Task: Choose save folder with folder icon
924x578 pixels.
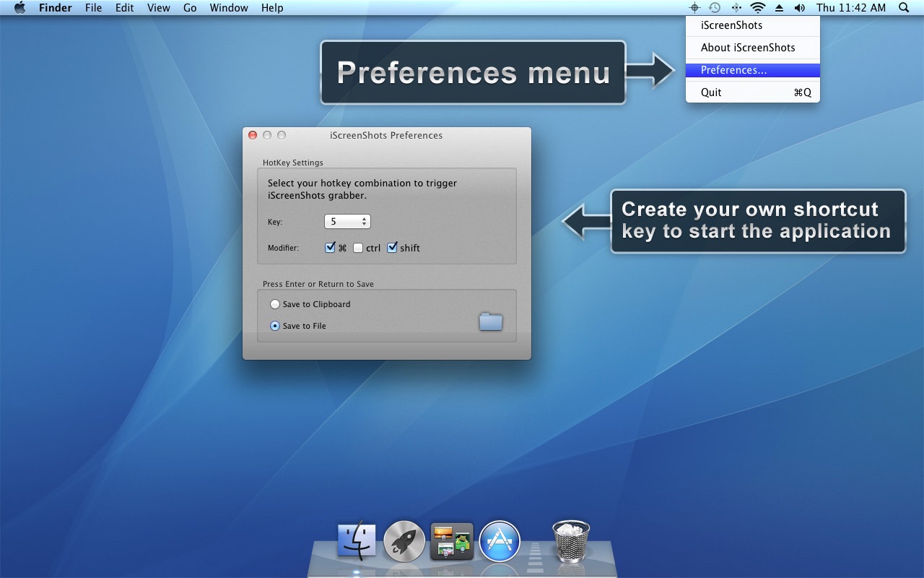Action: pos(491,322)
